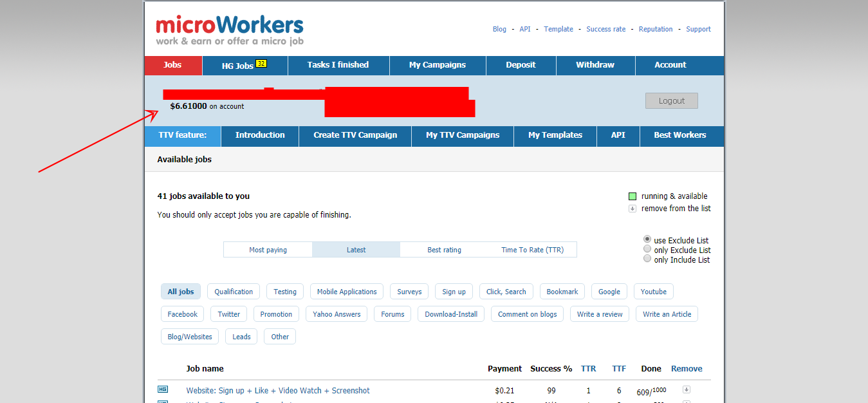Filter by Facebook category
Screen dimensions: 868x403
[x=183, y=314]
